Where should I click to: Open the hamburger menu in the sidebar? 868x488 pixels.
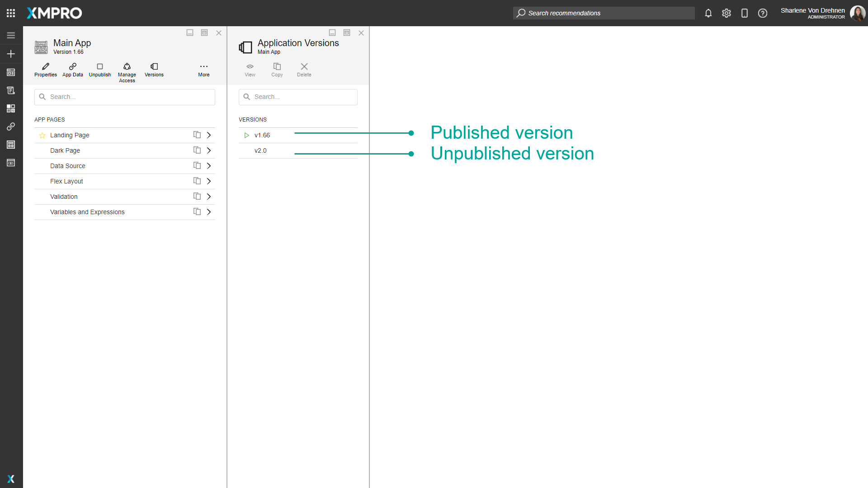pos(11,35)
